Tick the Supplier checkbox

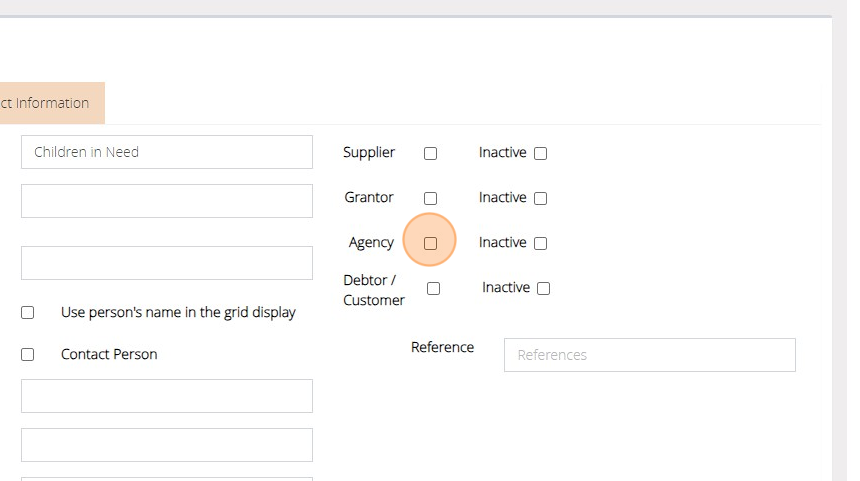point(431,154)
